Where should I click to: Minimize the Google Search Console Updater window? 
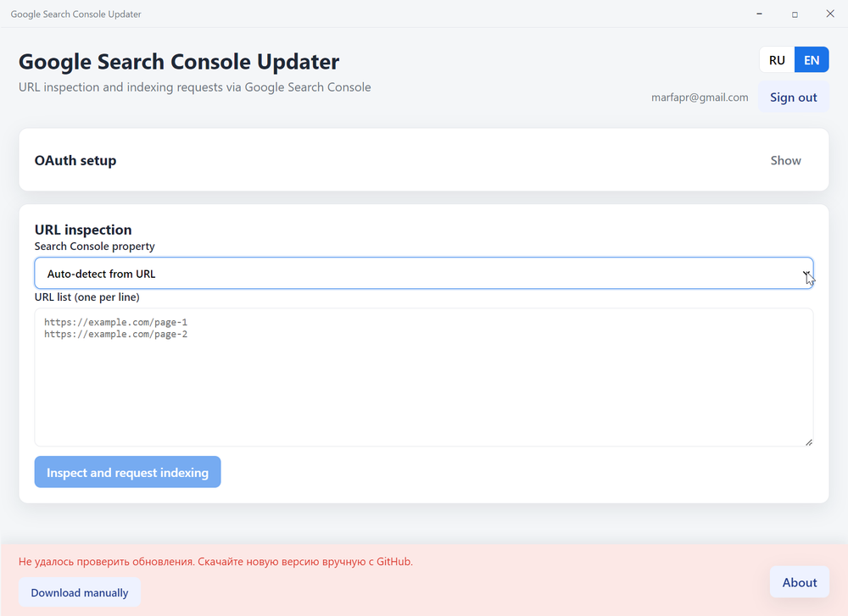759,14
